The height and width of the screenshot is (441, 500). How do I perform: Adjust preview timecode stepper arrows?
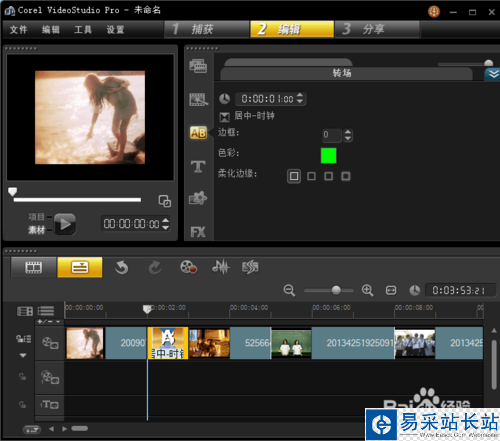[x=166, y=223]
